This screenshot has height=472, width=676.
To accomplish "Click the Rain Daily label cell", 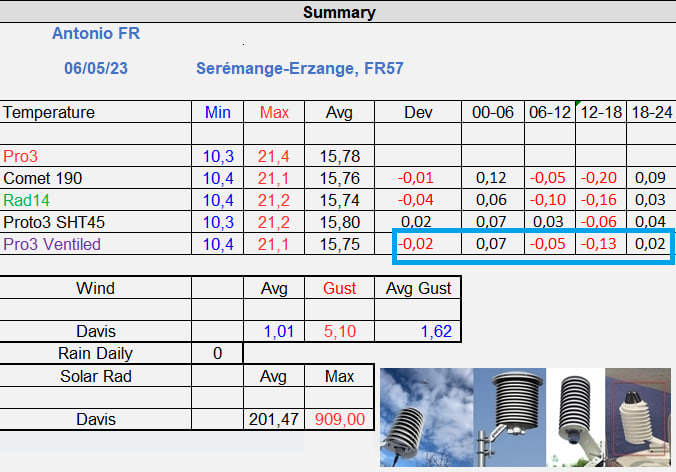I will 96,353.
